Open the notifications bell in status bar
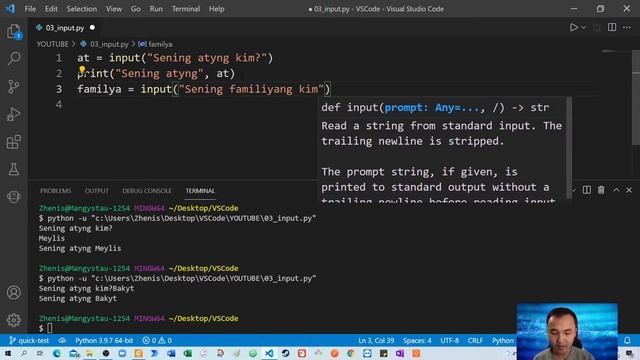Screen dimensions: 640x360 pyautogui.click(x=627, y=340)
